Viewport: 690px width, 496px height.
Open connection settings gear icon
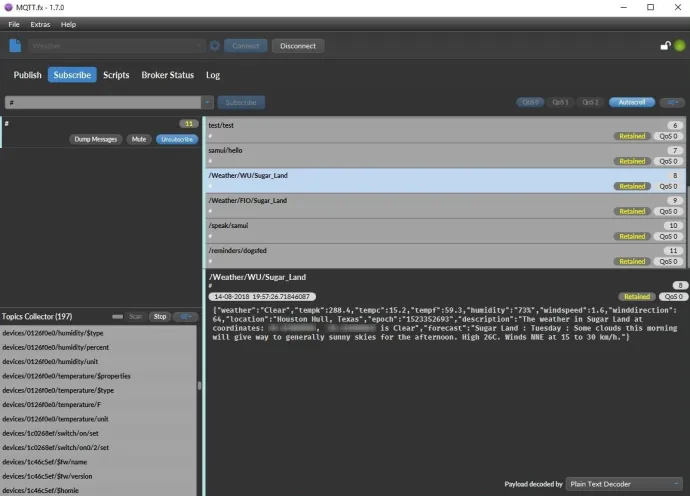[x=214, y=46]
